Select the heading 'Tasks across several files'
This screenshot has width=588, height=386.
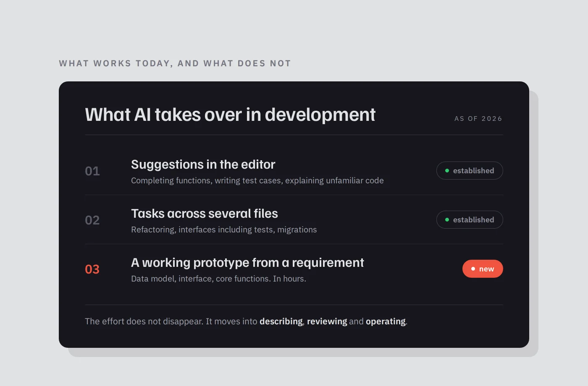205,214
